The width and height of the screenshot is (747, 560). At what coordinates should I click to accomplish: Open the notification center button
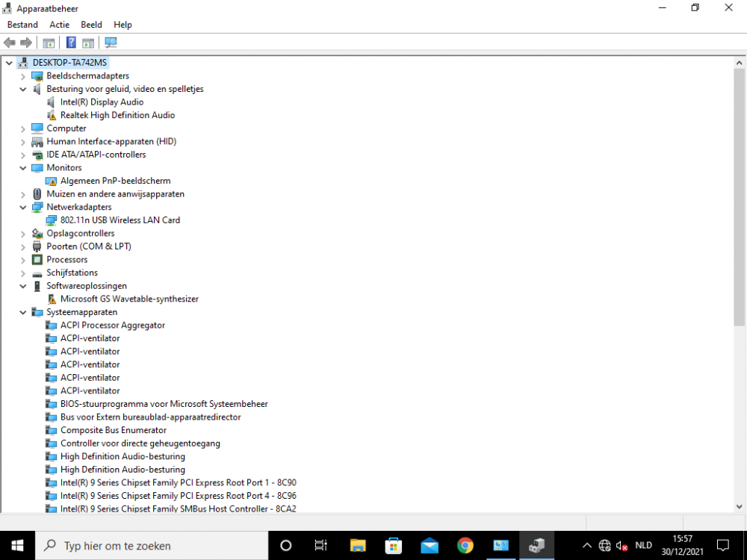pyautogui.click(x=722, y=545)
